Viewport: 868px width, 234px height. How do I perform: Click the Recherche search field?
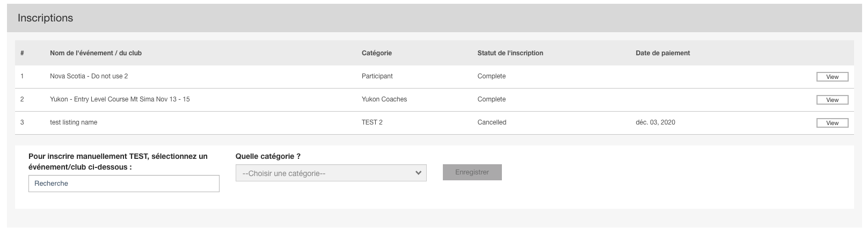pos(124,184)
